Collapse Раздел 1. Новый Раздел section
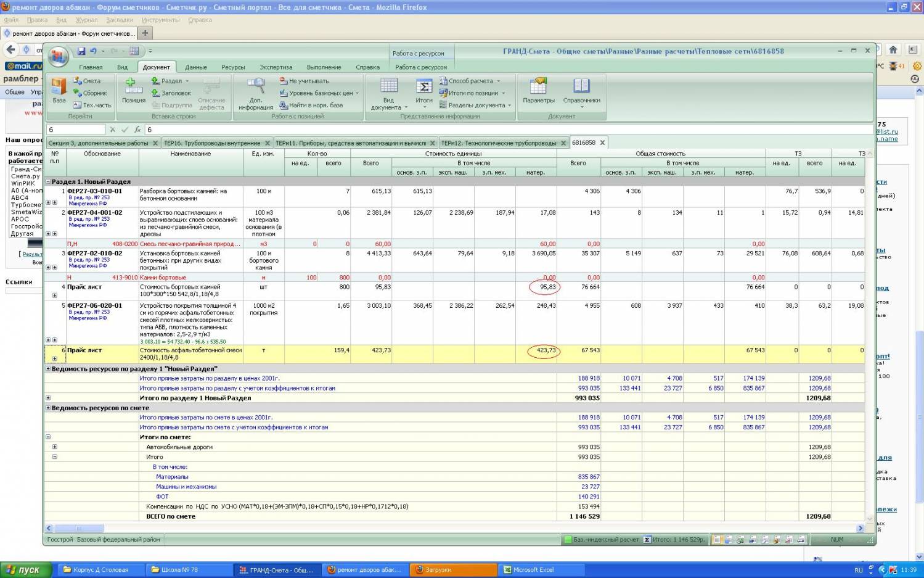 click(x=48, y=182)
